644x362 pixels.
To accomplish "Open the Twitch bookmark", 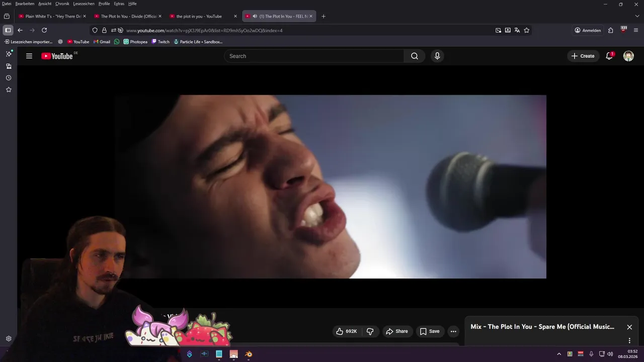I will click(x=160, y=42).
